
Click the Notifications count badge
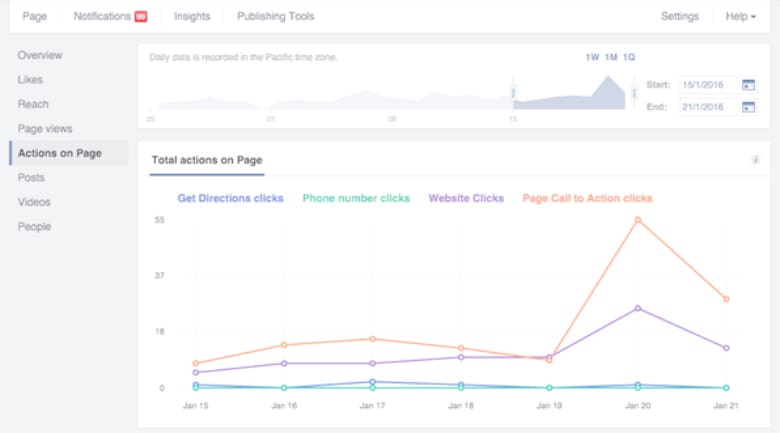[x=141, y=16]
